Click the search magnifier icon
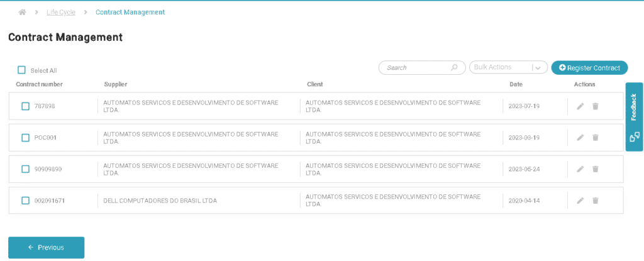The height and width of the screenshot is (261, 644). 454,68
